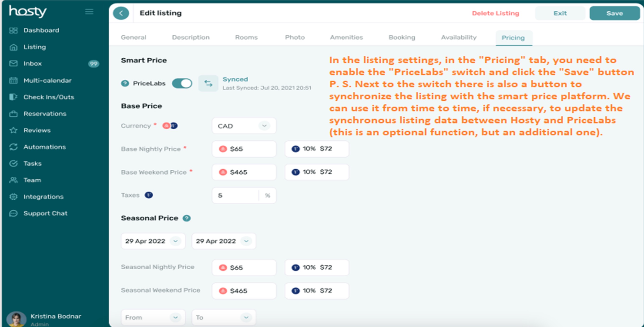Click the blue channel icon in the Base Weekend Price 10% field
The height and width of the screenshot is (327, 644).
tap(296, 172)
